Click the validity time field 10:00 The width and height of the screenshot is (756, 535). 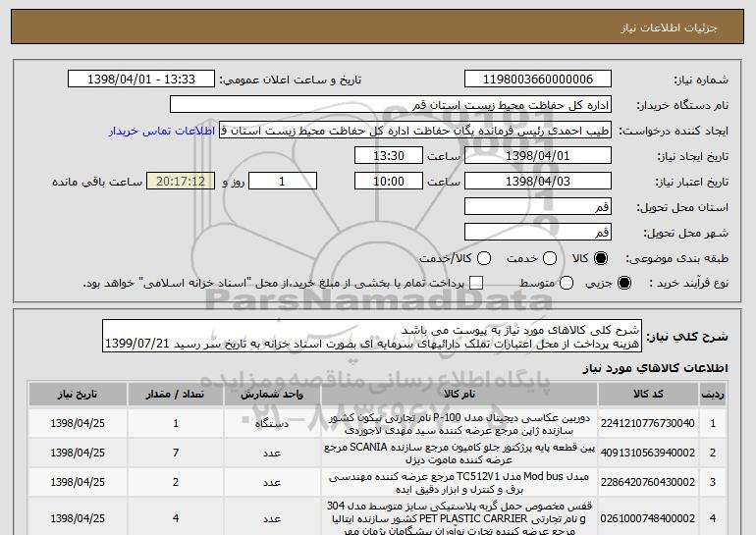pos(389,182)
